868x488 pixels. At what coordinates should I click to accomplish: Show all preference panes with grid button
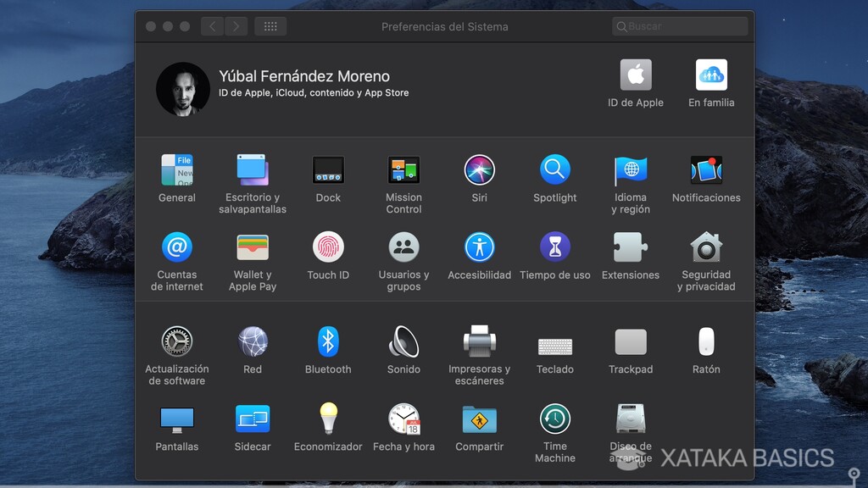coord(270,25)
